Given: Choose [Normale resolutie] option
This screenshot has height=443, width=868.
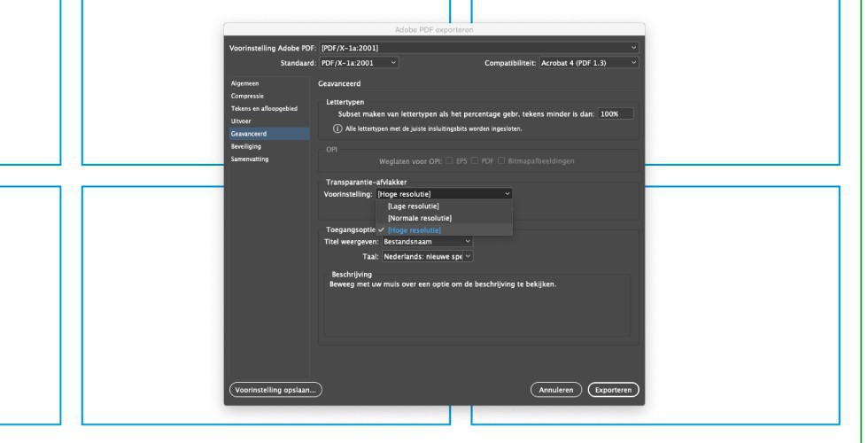Looking at the screenshot, I should pyautogui.click(x=444, y=218).
